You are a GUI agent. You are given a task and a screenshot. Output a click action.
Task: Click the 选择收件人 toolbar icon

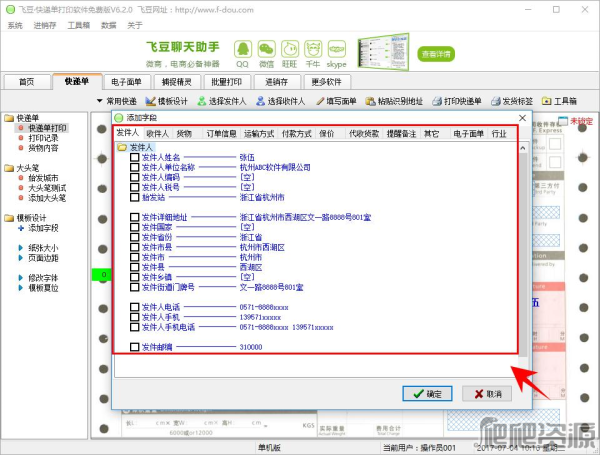point(260,101)
